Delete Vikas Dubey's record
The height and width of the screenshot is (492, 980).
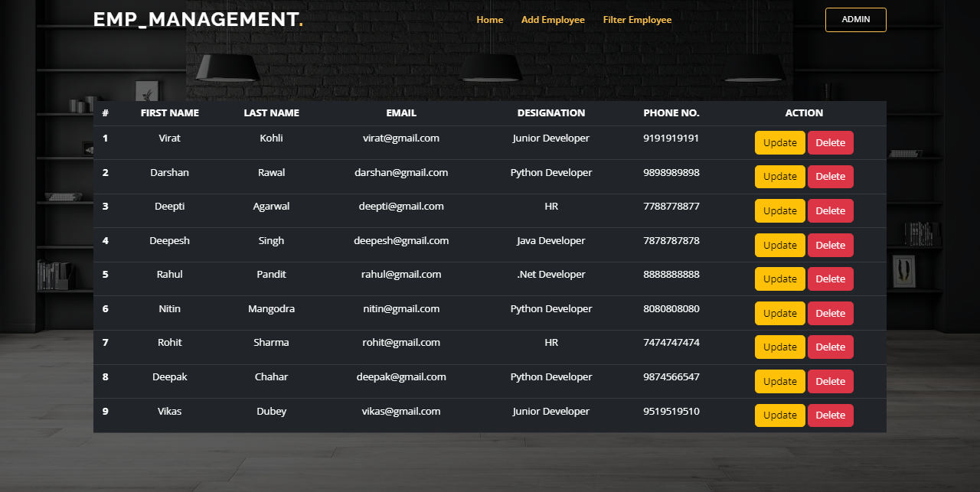click(x=830, y=415)
